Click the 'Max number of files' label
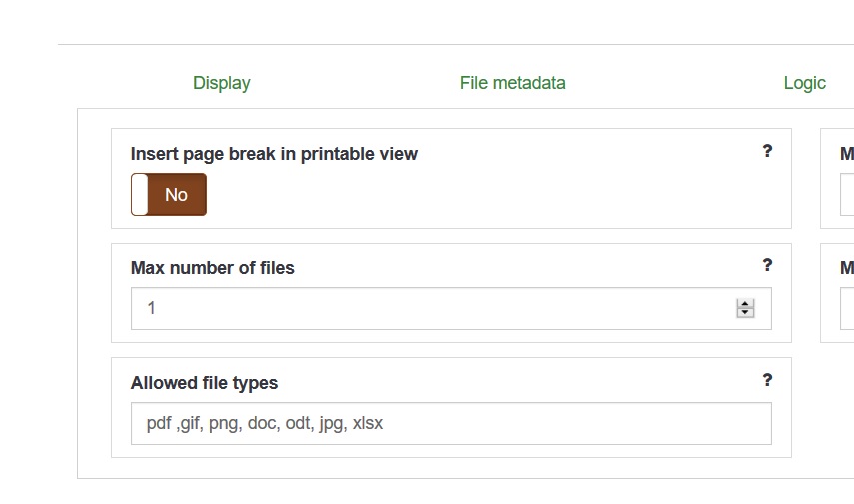854x504 pixels. 212,268
